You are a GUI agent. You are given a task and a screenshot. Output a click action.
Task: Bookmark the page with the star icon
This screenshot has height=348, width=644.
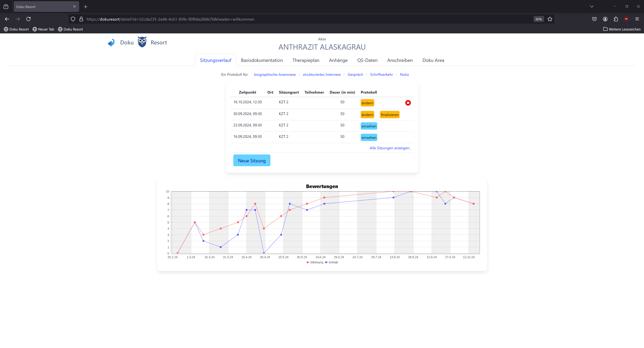(x=550, y=19)
